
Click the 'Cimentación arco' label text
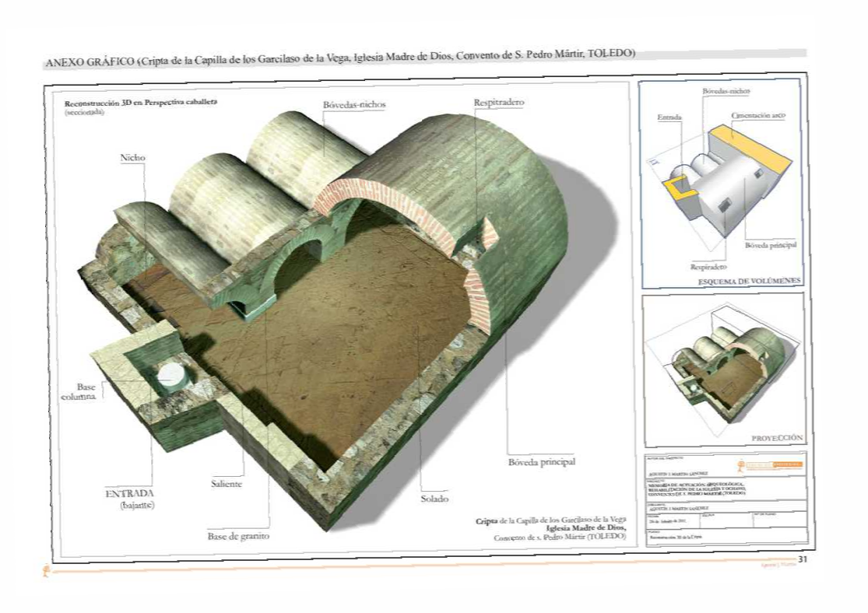[758, 115]
